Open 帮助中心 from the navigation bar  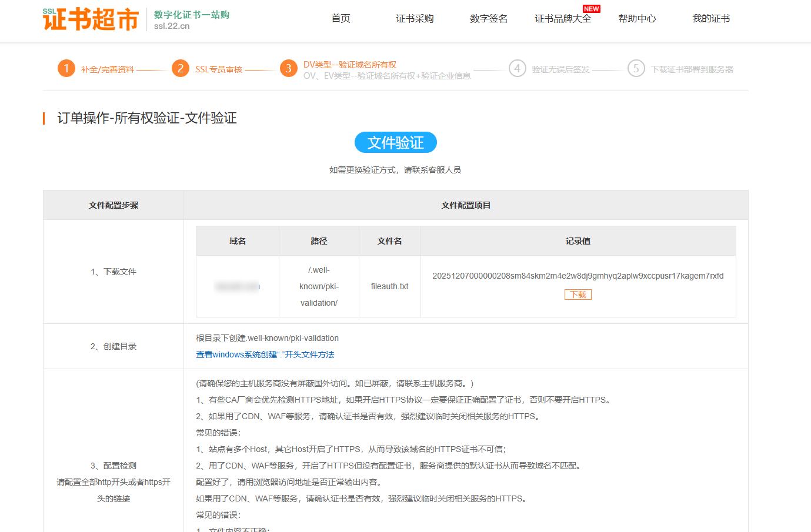pos(637,19)
